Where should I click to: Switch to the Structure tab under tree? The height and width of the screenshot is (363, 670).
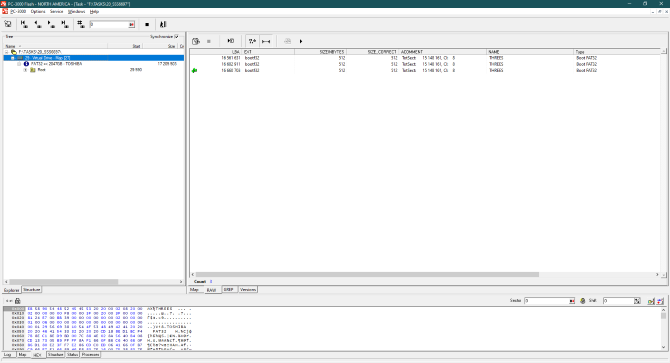pyautogui.click(x=32, y=290)
